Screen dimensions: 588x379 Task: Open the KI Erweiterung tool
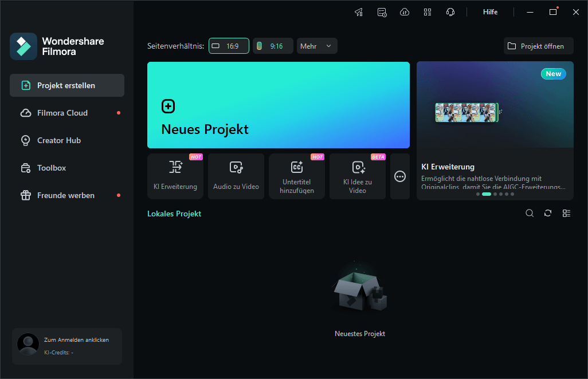pyautogui.click(x=175, y=176)
